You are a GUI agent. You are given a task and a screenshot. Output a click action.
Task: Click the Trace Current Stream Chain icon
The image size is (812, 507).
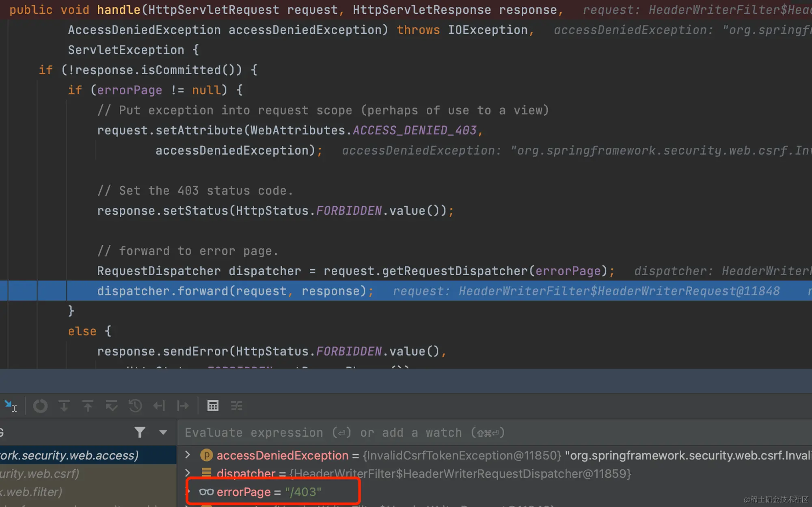point(237,406)
